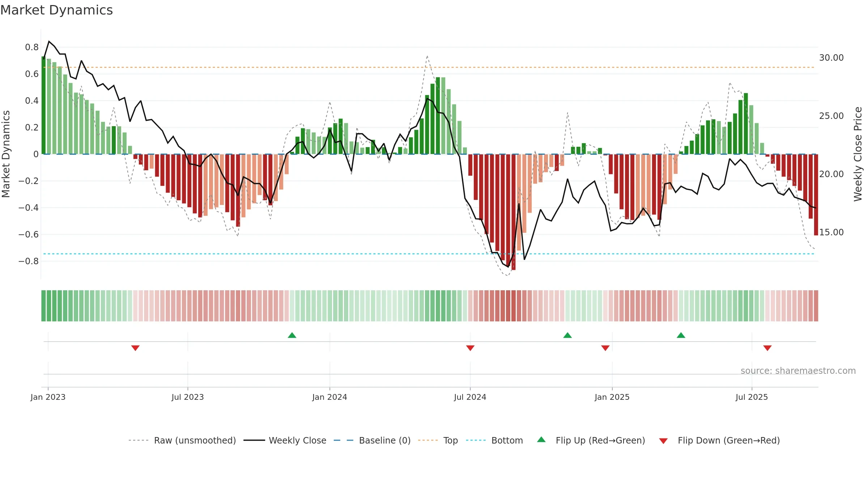The height and width of the screenshot is (488, 868).
Task: Click the source: sharemaestro.com text
Action: 798,371
